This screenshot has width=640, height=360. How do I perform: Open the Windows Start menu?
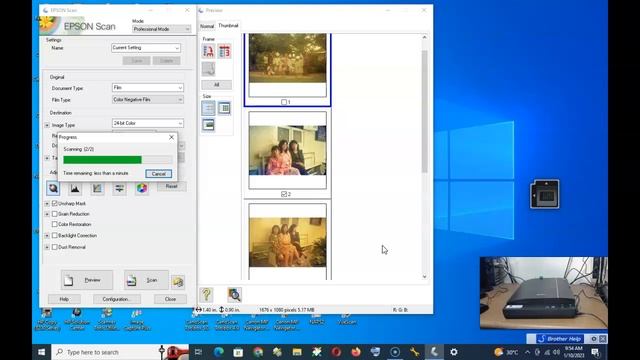(x=42, y=352)
